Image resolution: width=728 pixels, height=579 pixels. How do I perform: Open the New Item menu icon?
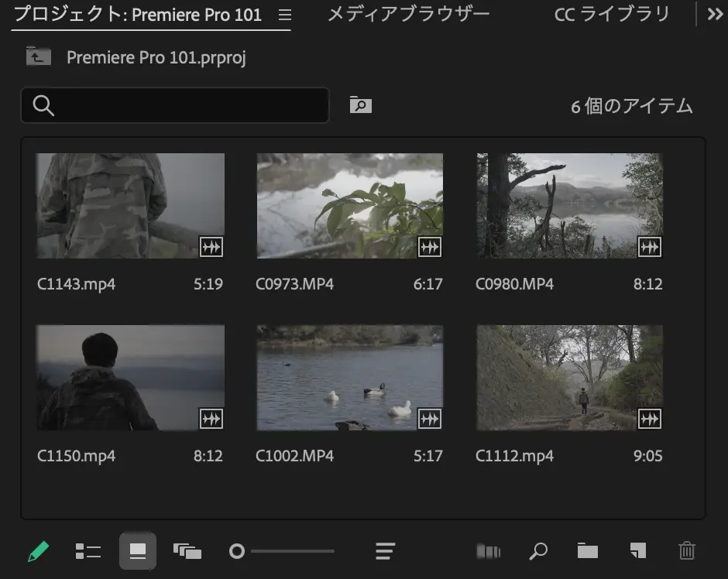click(637, 551)
